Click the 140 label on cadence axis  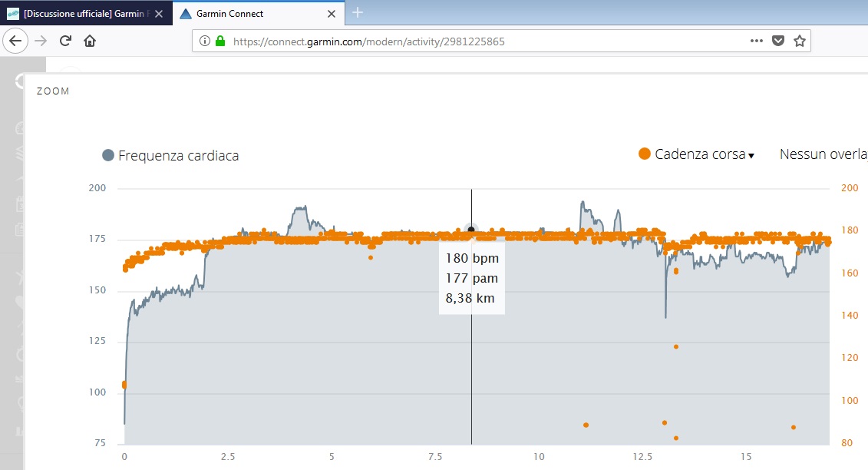coord(850,316)
